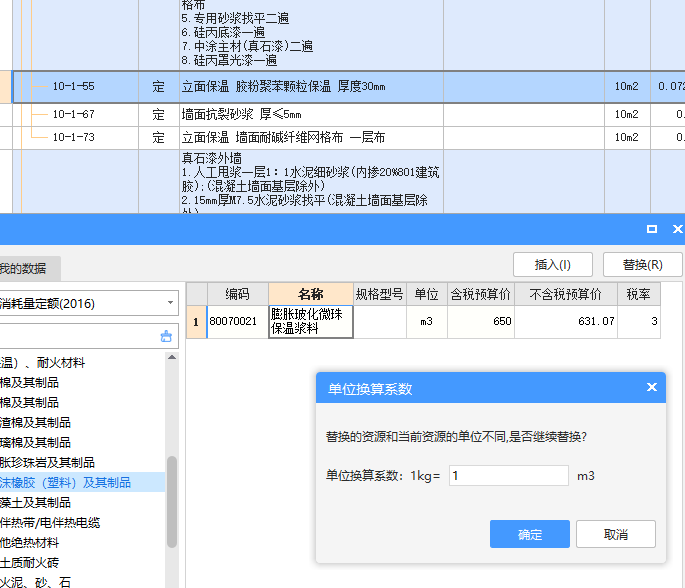
Task: Click the 替换(R) button
Action: click(x=642, y=264)
